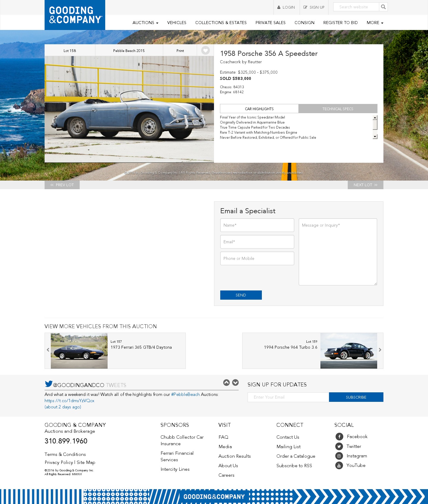Image resolution: width=428 pixels, height=504 pixels.
Task: Focus the Enter Your Email field
Action: [288, 397]
